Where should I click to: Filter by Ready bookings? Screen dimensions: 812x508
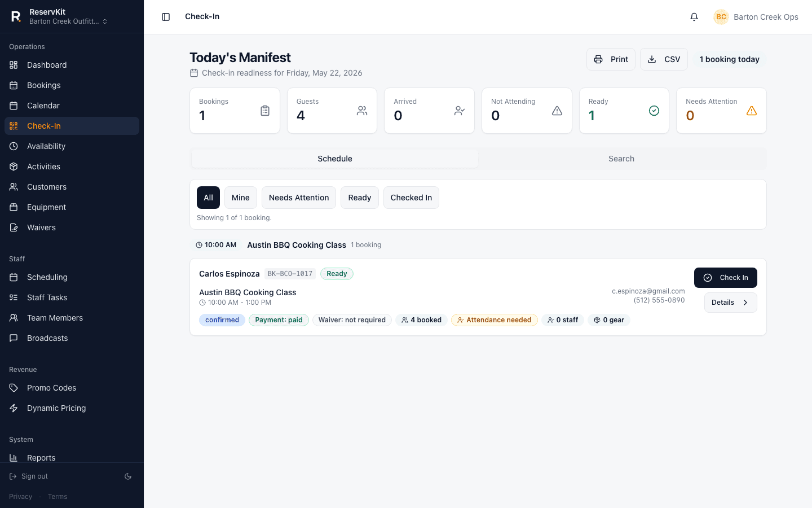360,198
